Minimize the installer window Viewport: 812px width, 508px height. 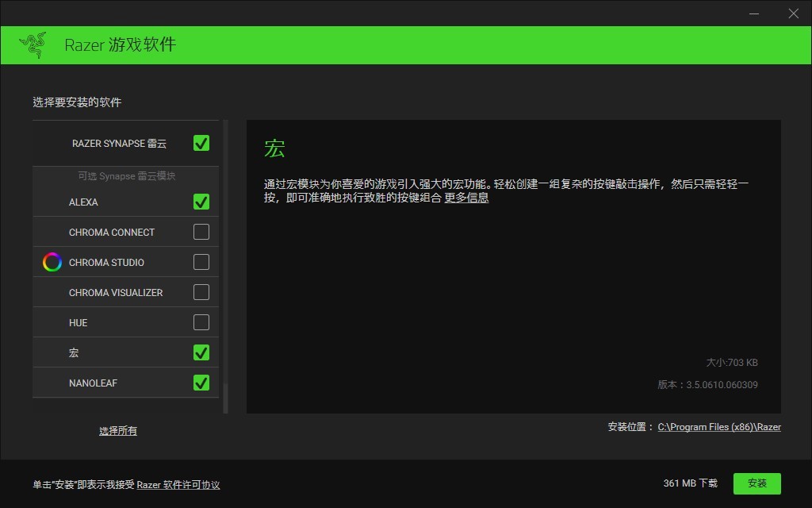point(754,13)
